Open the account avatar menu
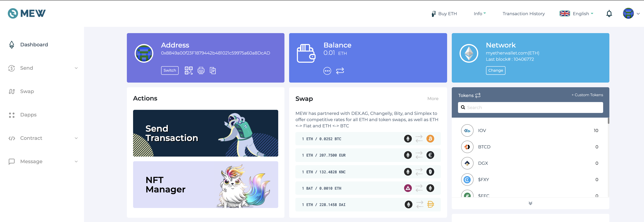644x222 pixels. (x=631, y=13)
